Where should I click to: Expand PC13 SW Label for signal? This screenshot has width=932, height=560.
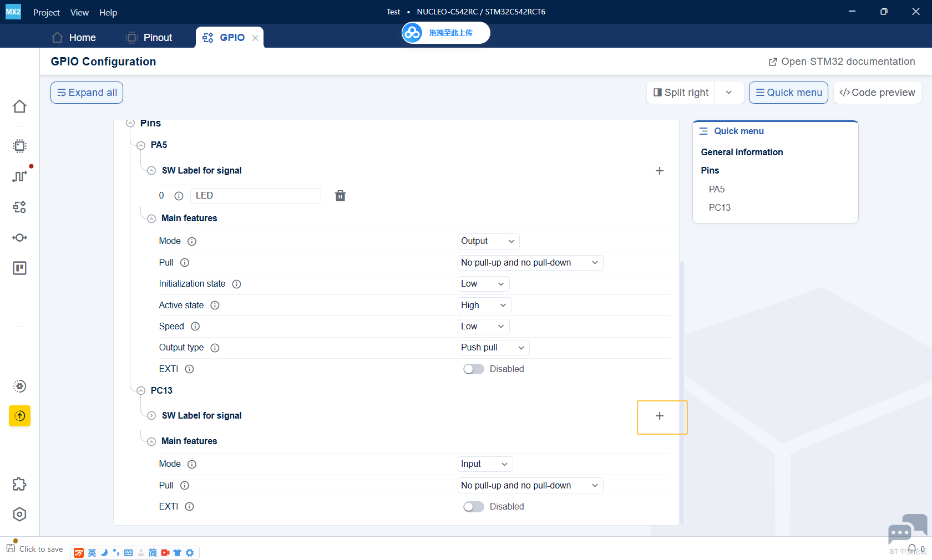pyautogui.click(x=151, y=416)
